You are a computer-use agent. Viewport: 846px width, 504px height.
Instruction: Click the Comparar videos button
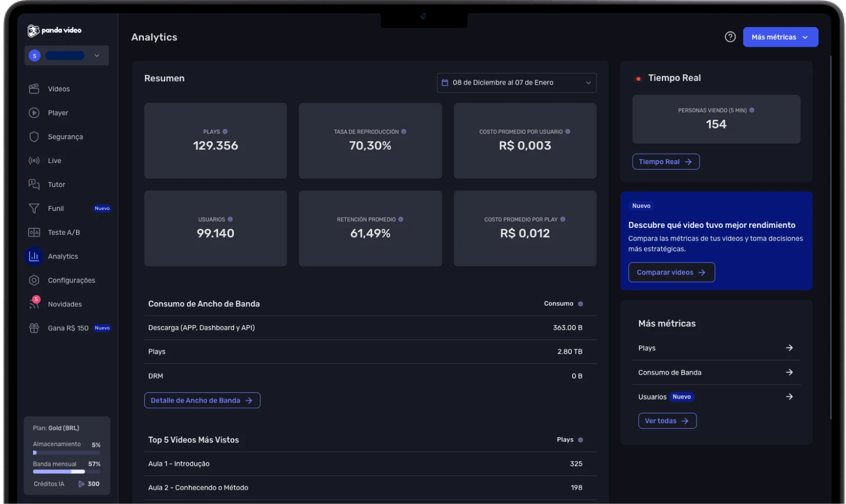[671, 272]
